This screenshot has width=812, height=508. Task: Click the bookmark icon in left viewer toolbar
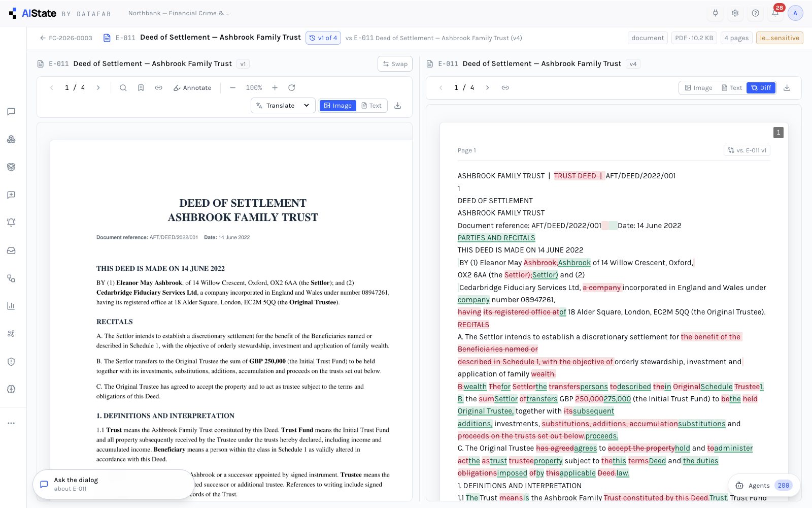pyautogui.click(x=141, y=88)
